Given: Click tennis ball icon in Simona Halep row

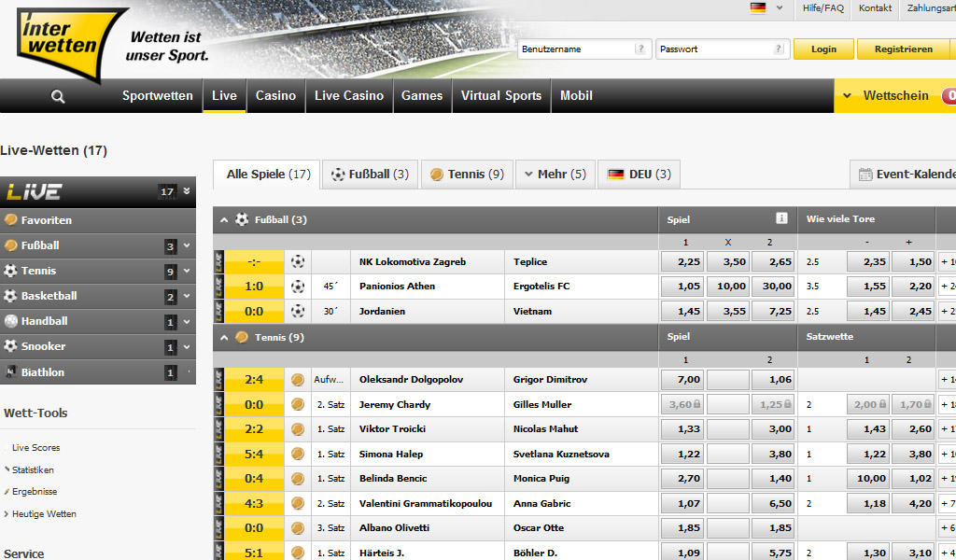Looking at the screenshot, I should point(298,454).
